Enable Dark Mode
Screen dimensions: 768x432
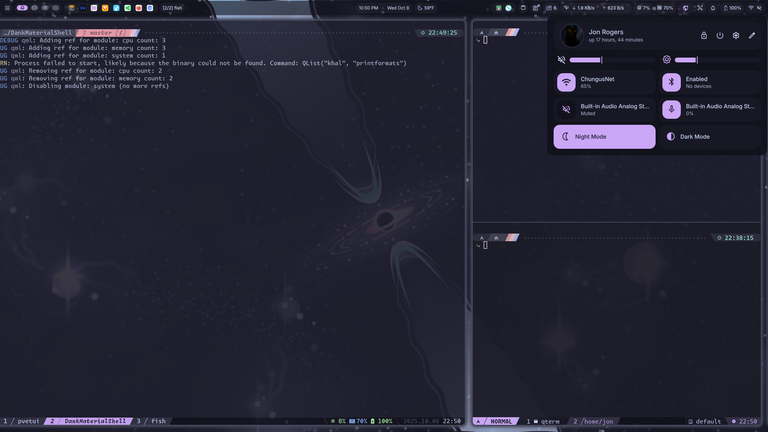[710, 136]
